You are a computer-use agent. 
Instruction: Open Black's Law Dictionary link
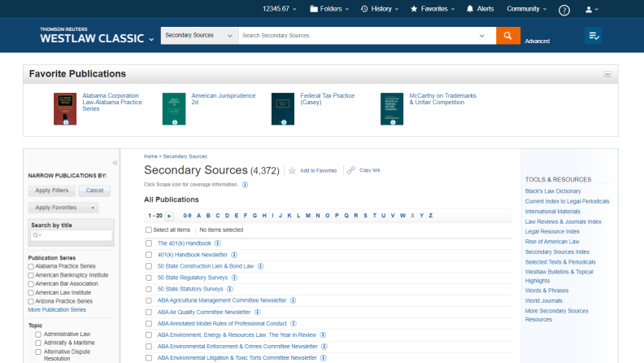(x=553, y=190)
